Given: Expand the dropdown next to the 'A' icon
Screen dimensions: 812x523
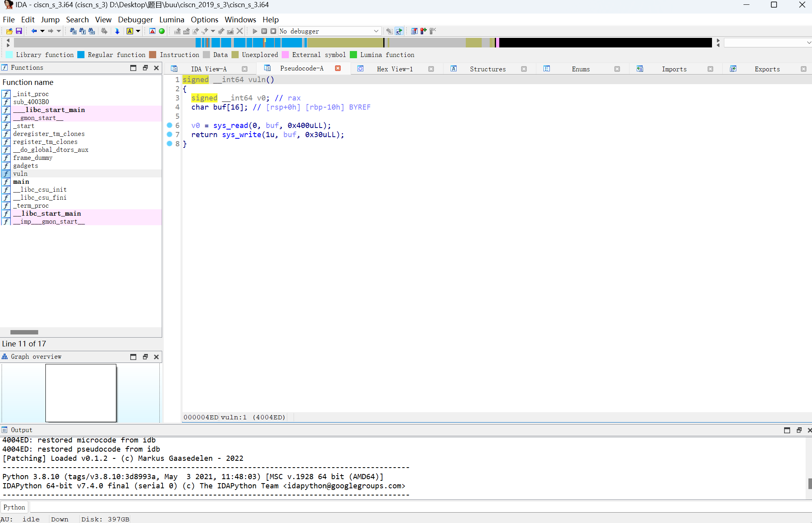Looking at the screenshot, I should click(x=138, y=31).
